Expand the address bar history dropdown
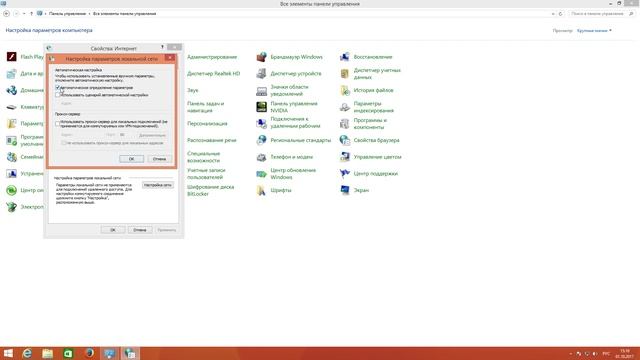 553,14
